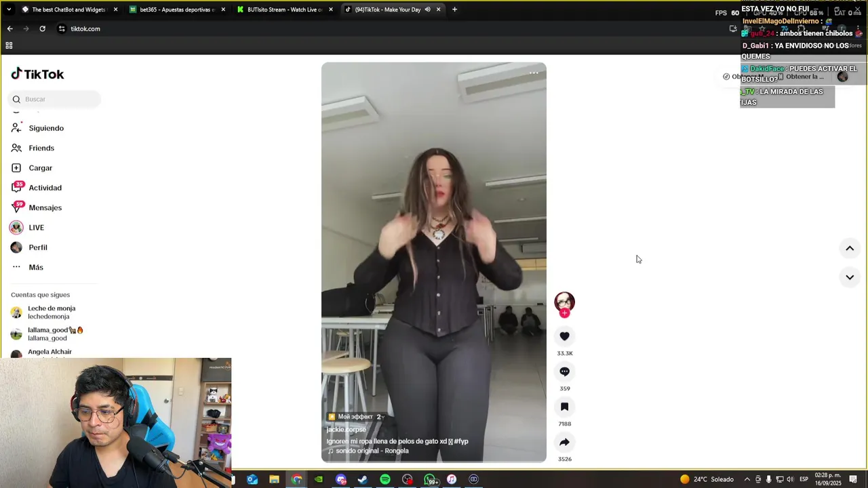Go to the previous video with up arrow
This screenshot has height=488, width=868.
(849, 248)
